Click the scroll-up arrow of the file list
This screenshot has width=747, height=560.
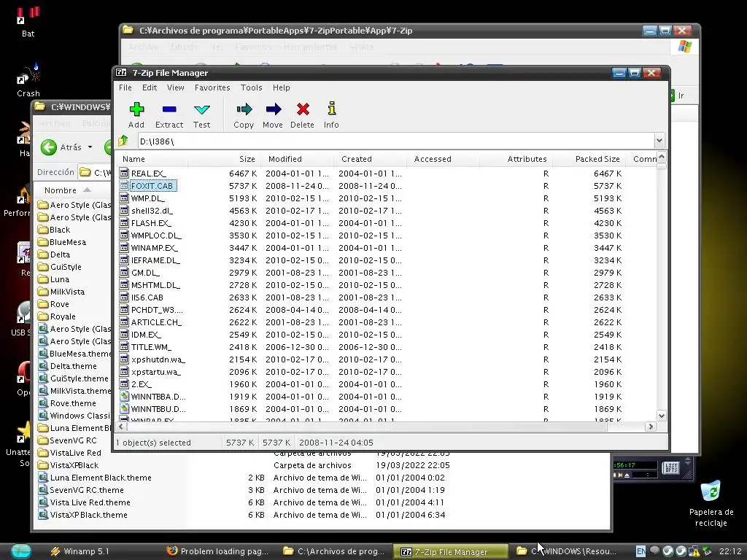[661, 157]
